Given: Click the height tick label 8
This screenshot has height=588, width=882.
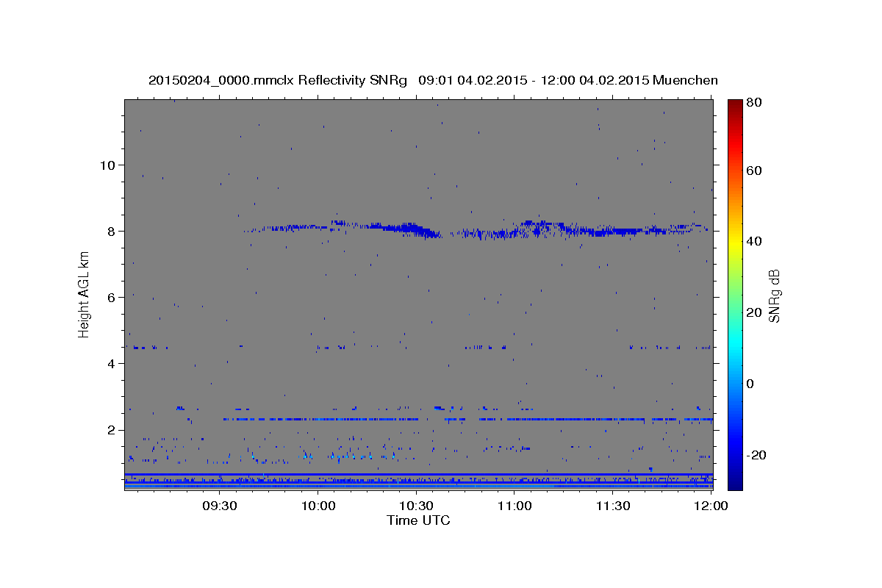Looking at the screenshot, I should coord(112,231).
